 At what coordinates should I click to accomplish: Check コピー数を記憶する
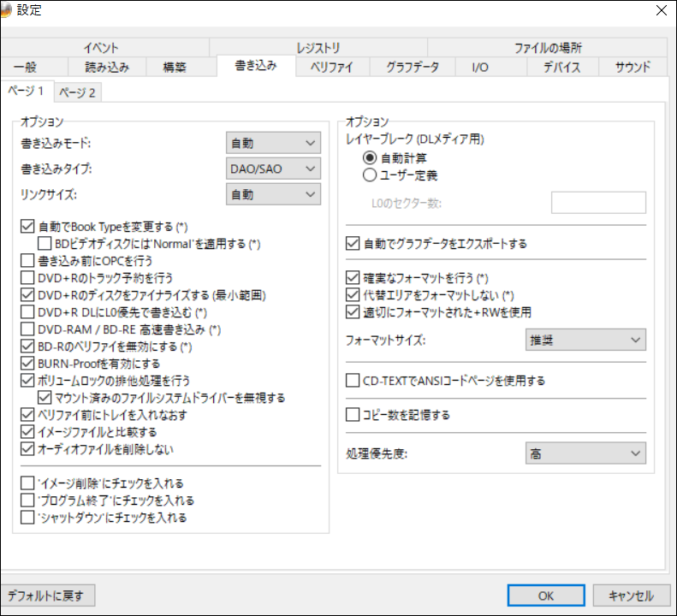coord(353,415)
